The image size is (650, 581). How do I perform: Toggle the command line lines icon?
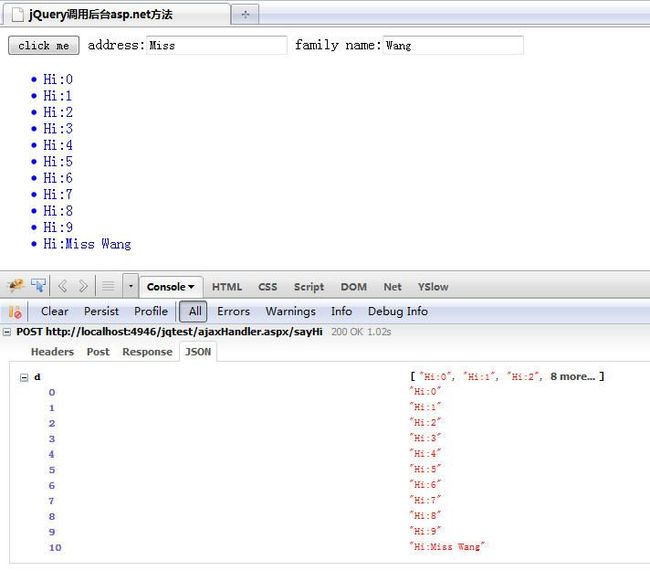coord(108,286)
